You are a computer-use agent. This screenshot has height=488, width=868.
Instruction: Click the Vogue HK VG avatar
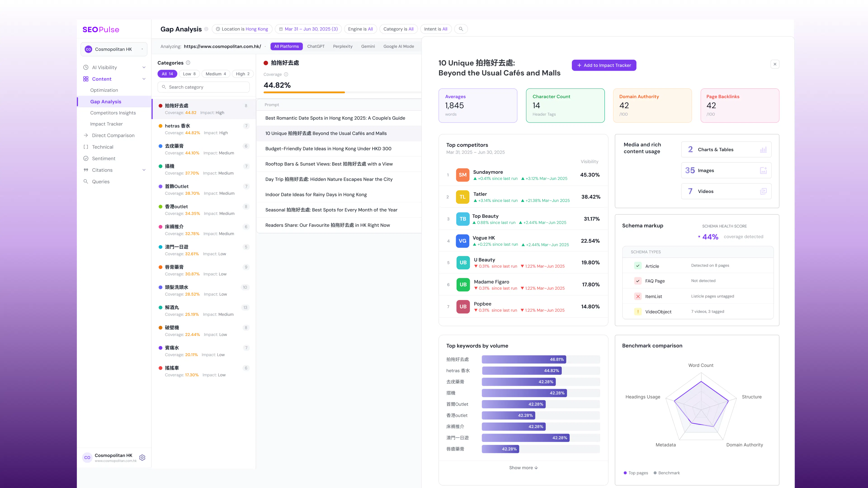(x=463, y=241)
